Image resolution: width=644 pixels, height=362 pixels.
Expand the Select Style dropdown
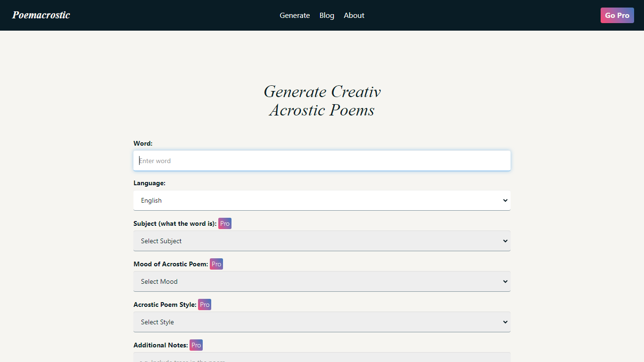[322, 322]
